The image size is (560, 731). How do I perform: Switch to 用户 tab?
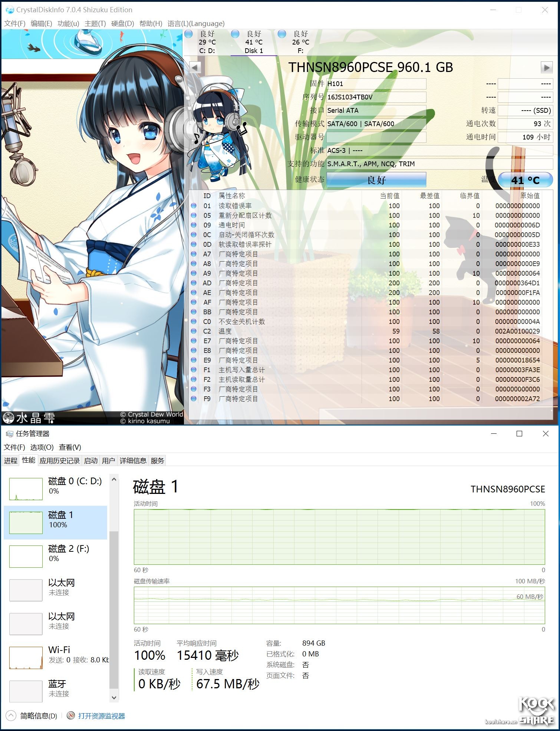point(109,460)
